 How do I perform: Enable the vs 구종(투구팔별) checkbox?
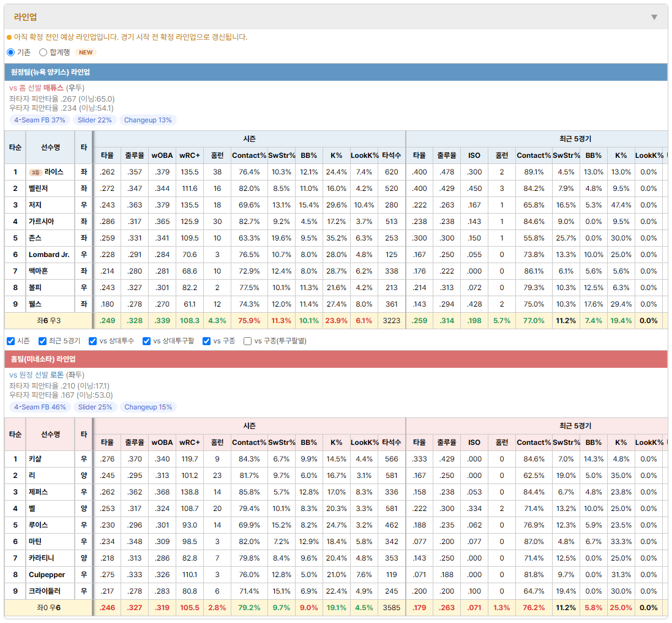(247, 341)
